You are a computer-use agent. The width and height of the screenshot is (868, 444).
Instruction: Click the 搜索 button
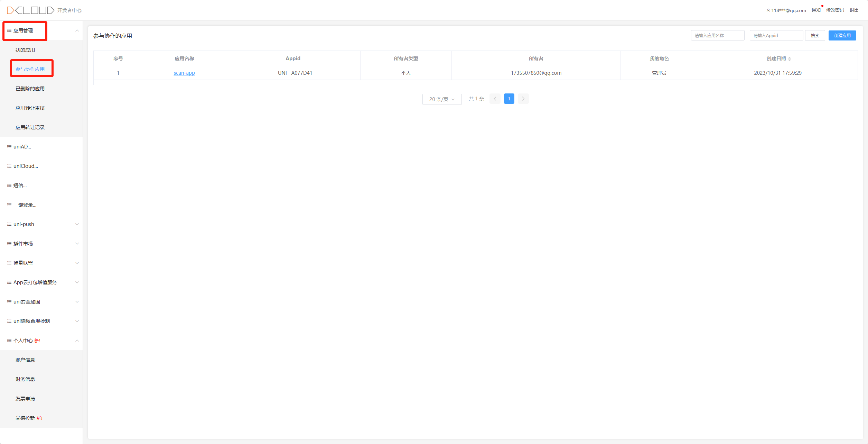coord(815,36)
